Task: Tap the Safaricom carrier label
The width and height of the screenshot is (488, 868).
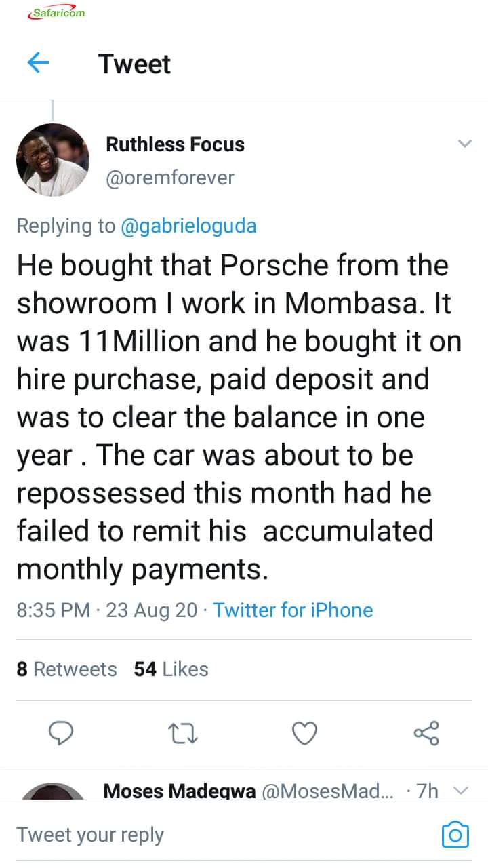Action: [56, 13]
